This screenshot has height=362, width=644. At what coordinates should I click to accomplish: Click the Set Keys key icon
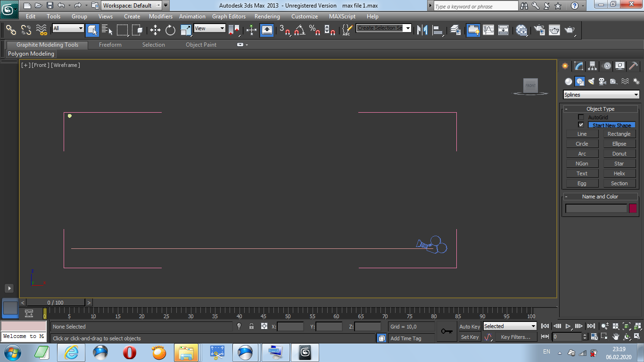[x=446, y=331]
